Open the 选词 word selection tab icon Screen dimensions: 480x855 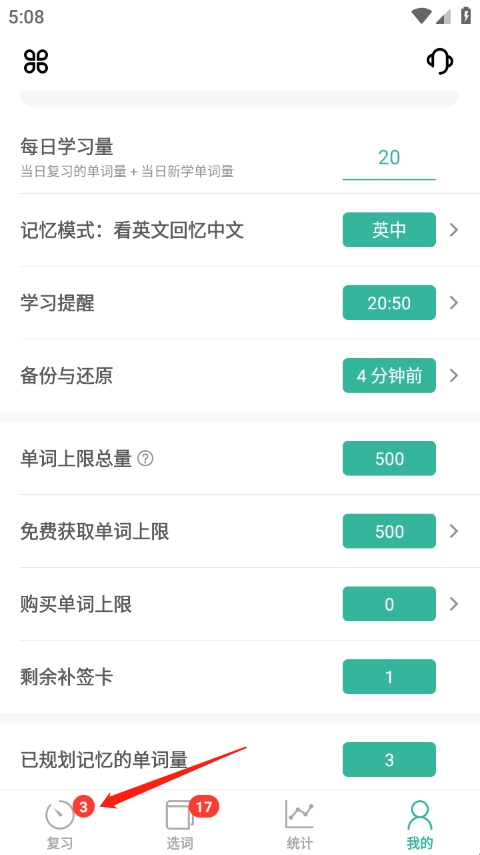pos(179,815)
